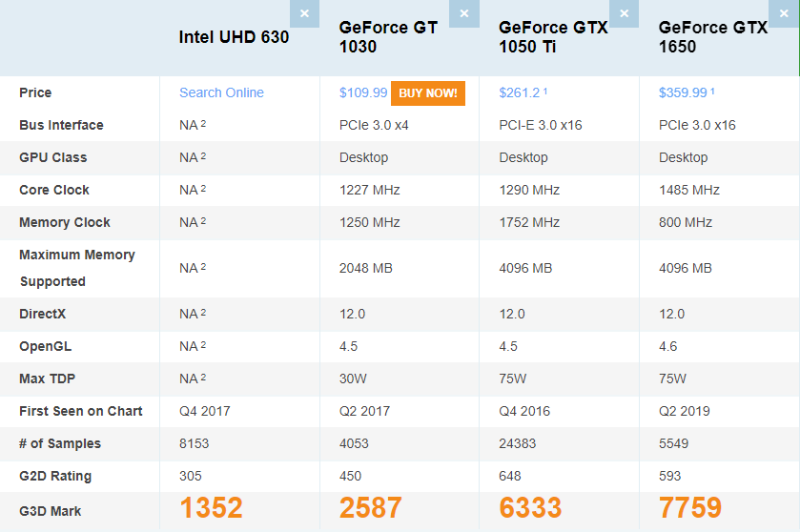
Task: Click the GeForce GTX 1650 column title
Action: tap(712, 37)
